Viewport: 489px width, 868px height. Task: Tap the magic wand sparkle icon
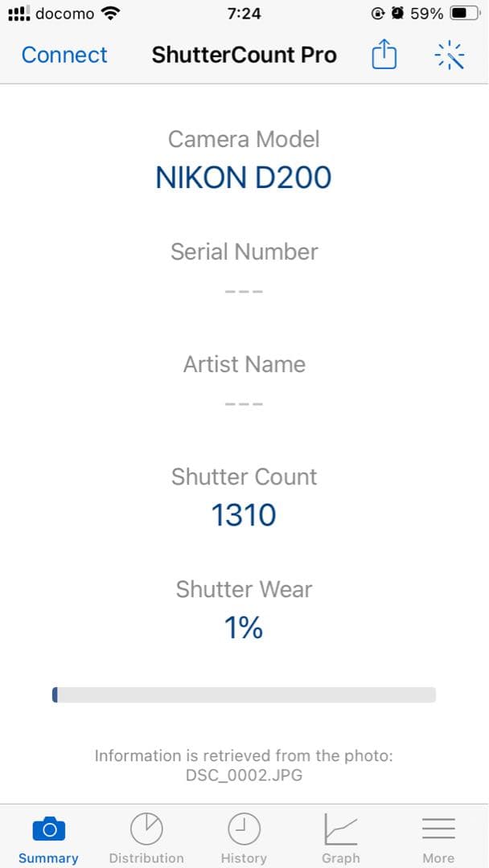click(x=450, y=55)
